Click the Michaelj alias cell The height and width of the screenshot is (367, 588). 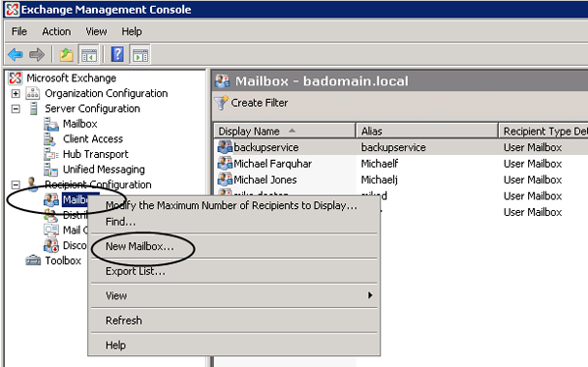(x=379, y=180)
